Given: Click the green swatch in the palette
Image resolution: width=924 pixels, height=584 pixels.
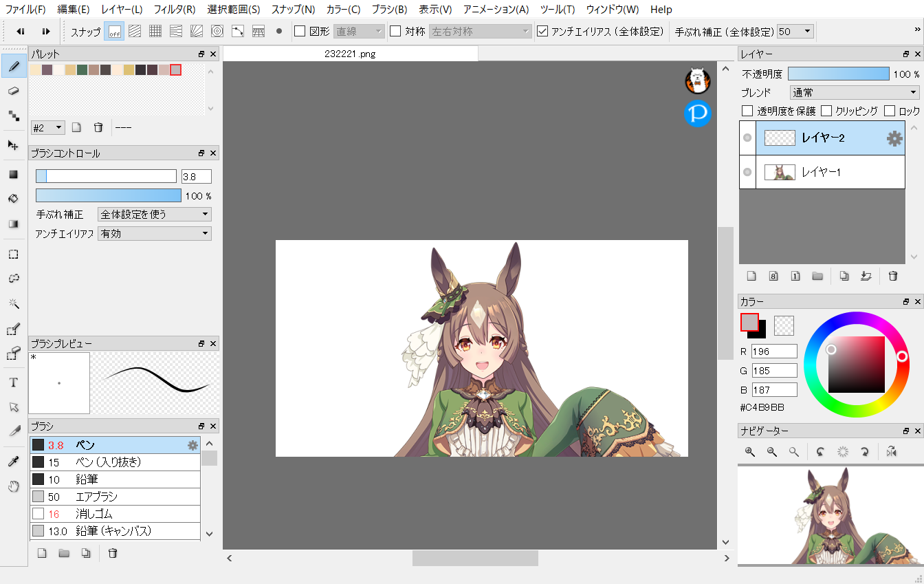Looking at the screenshot, I should point(82,69).
